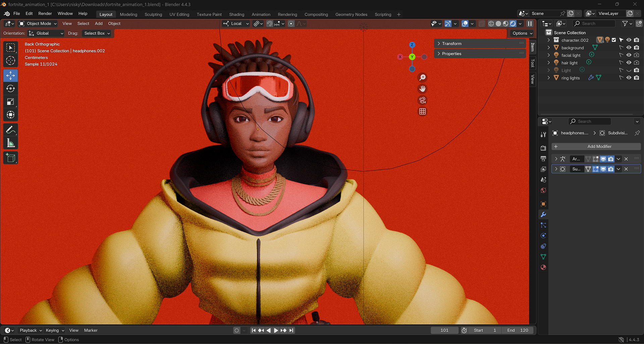Image resolution: width=644 pixels, height=344 pixels.
Task: Select the Measure tool
Action: click(x=11, y=143)
